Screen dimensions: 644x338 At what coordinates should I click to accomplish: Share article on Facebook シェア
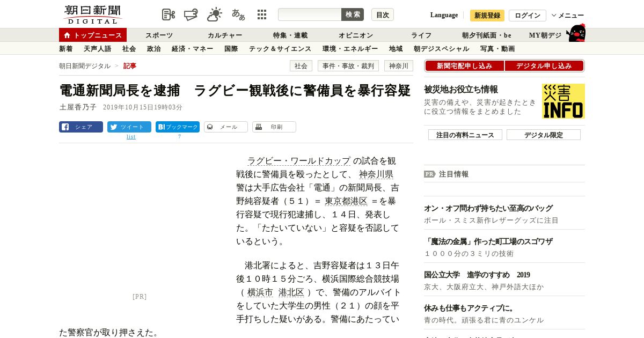[x=81, y=127]
